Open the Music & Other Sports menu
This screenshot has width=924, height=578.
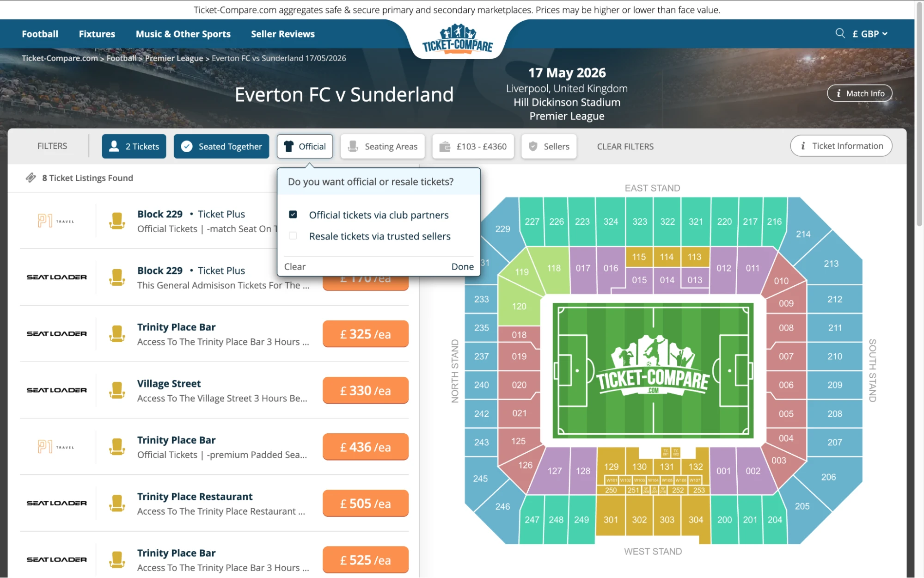pyautogui.click(x=183, y=33)
